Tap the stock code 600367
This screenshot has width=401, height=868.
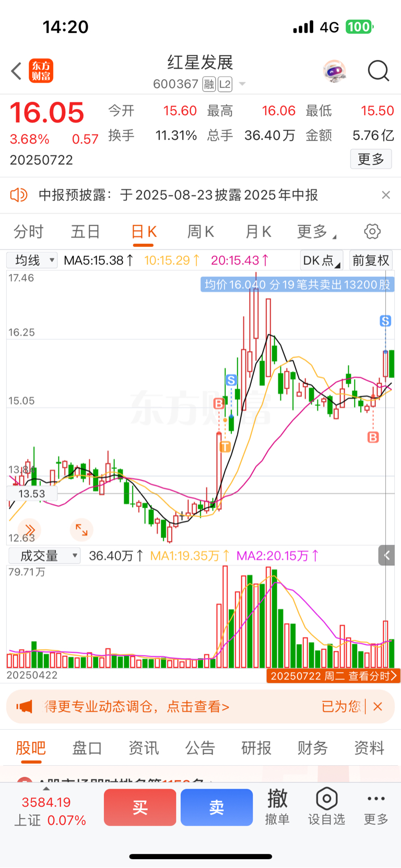tap(175, 84)
